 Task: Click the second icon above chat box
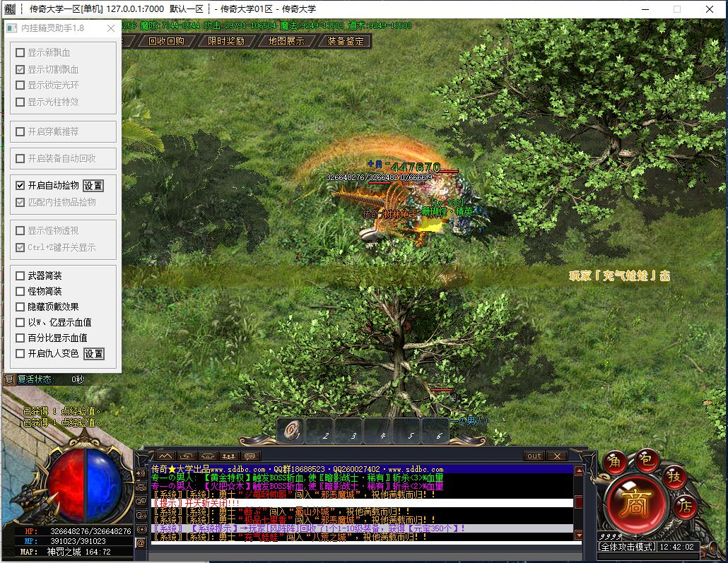(187, 456)
